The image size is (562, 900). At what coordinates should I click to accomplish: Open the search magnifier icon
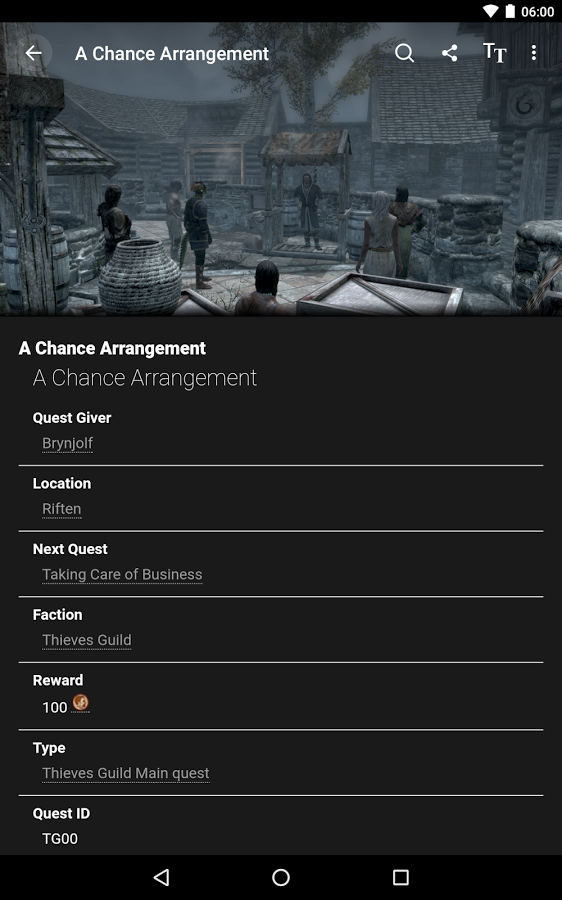[404, 53]
